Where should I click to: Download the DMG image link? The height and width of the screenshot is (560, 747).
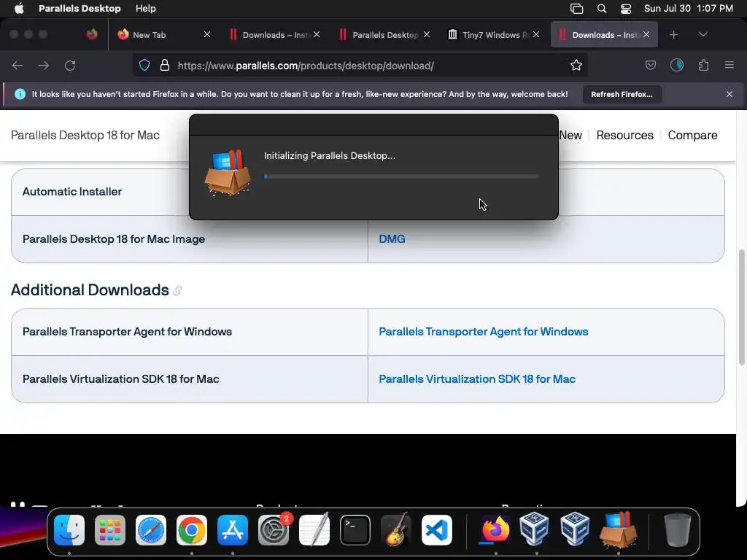tap(392, 239)
